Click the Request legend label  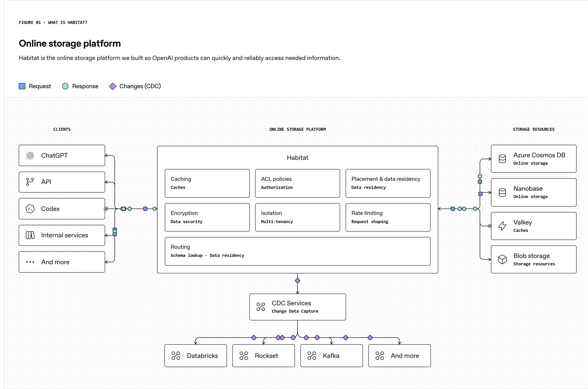[x=40, y=86]
